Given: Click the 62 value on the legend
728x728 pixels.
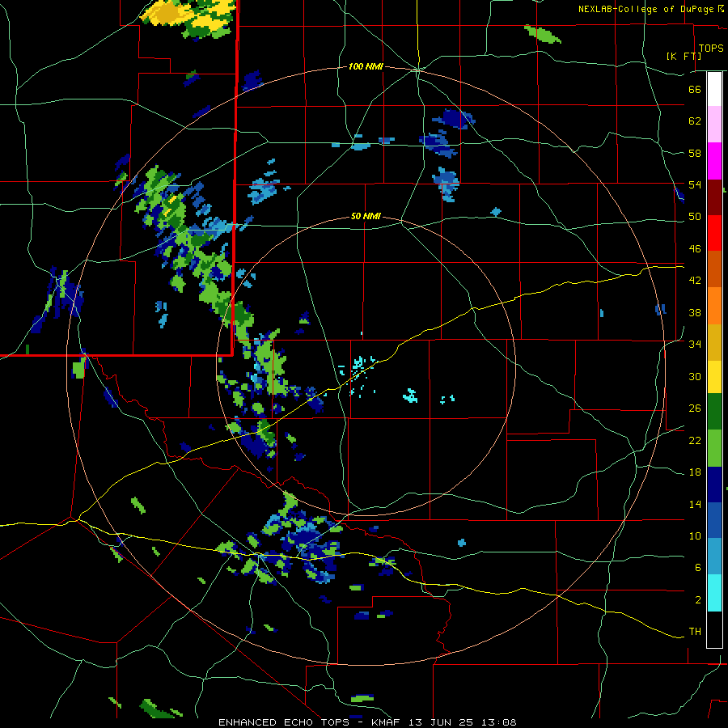Looking at the screenshot, I should coord(695,121).
